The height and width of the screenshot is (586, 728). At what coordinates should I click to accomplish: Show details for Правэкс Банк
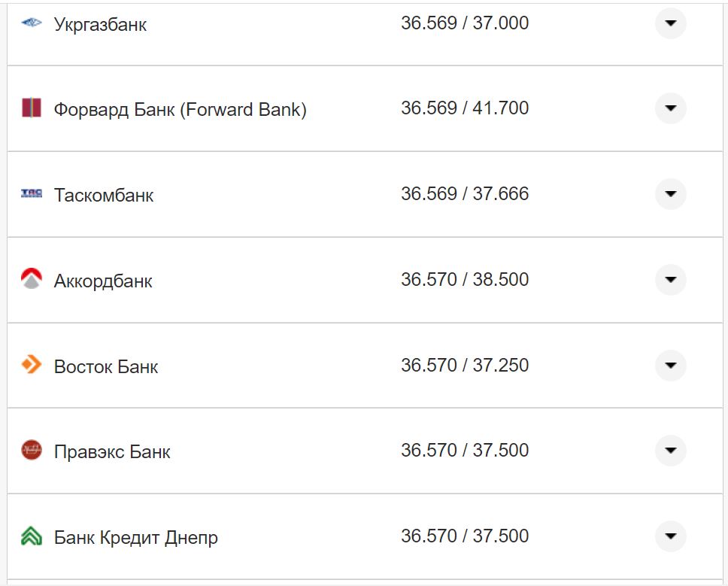click(x=670, y=451)
